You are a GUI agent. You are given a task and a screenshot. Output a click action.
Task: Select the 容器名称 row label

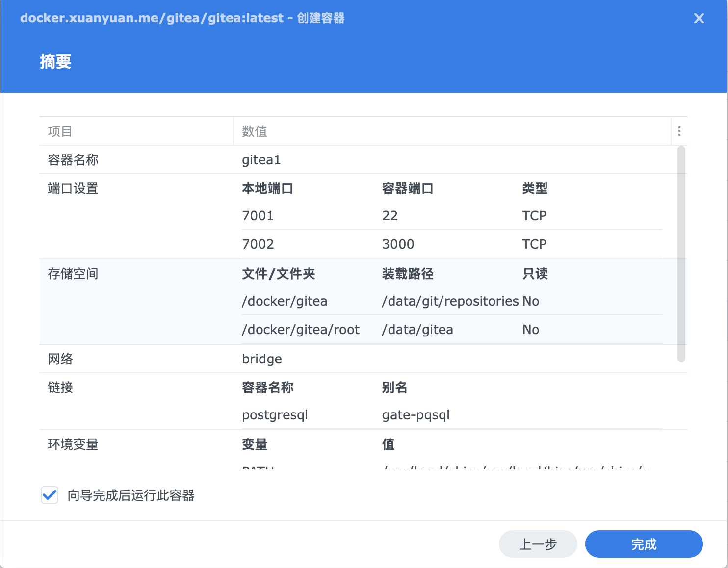(x=73, y=160)
